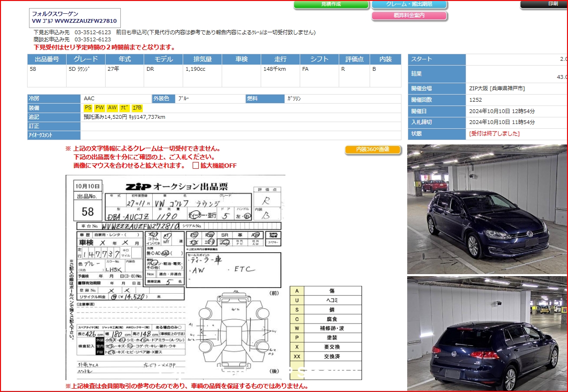Click the [受付は終了しました] status text
This screenshot has width=568, height=392.
[494, 134]
